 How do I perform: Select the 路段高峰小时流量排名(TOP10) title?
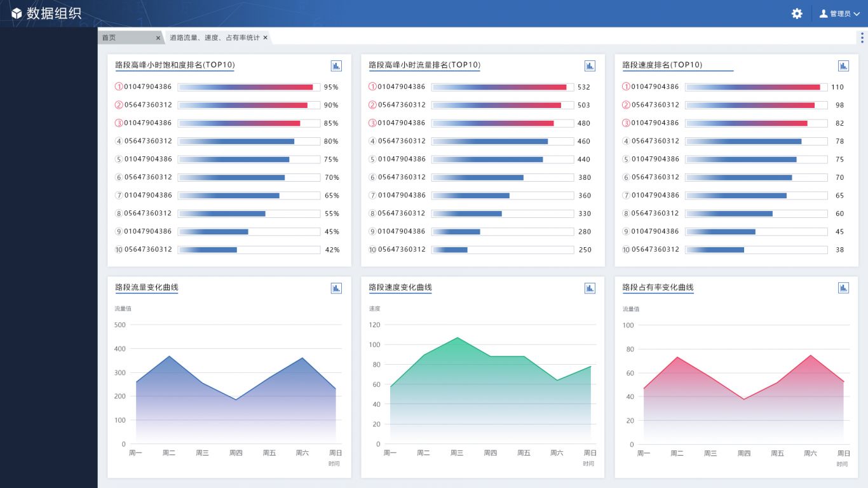coord(424,65)
